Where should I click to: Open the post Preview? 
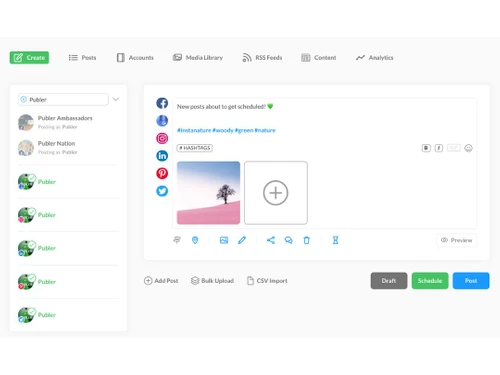coord(456,240)
